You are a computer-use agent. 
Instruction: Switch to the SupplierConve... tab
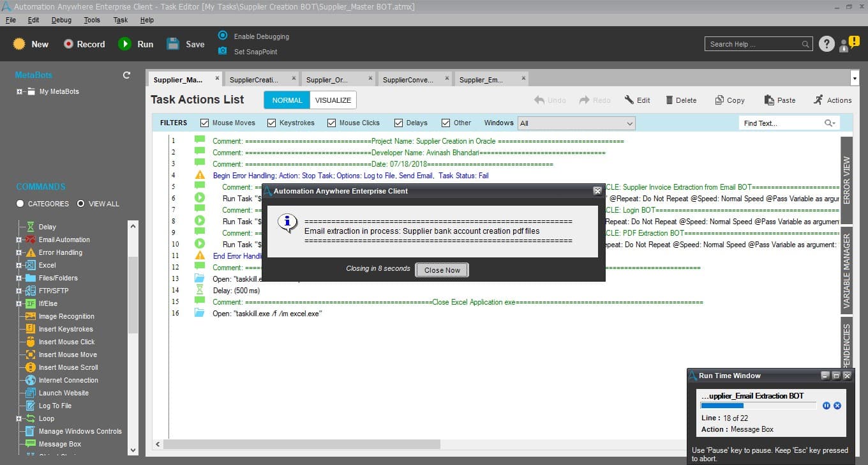point(414,79)
